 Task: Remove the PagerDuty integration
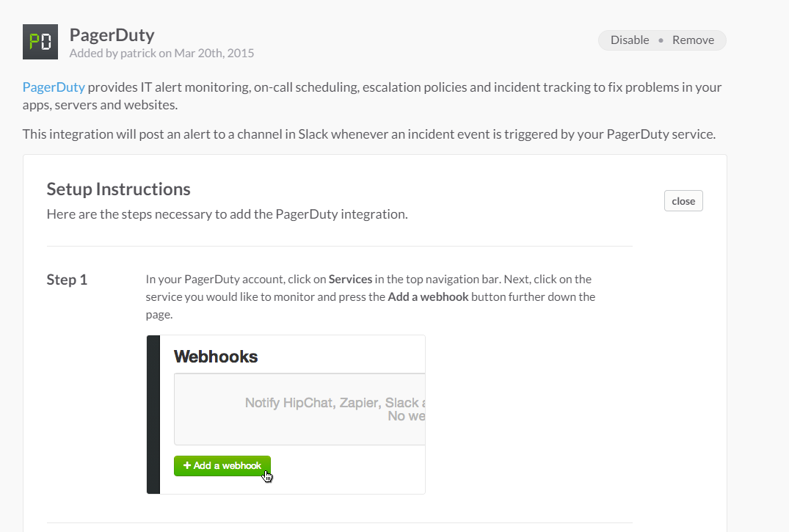(x=693, y=40)
